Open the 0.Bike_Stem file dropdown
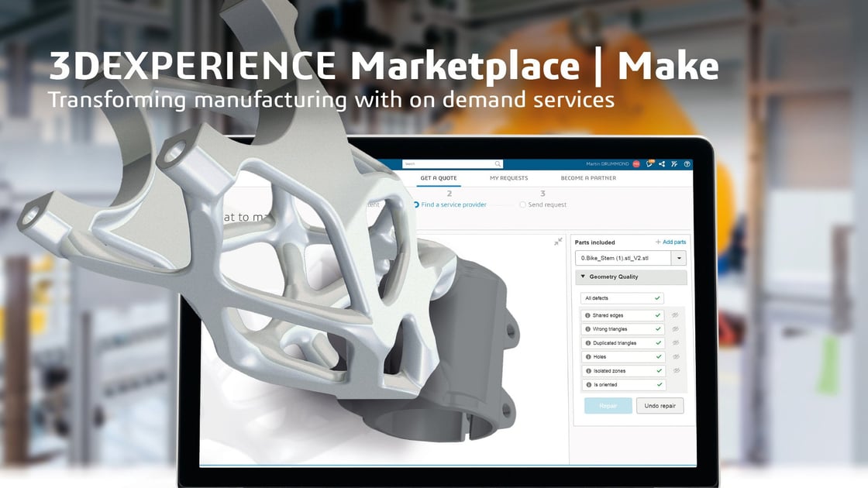The width and height of the screenshot is (868, 488). (678, 258)
